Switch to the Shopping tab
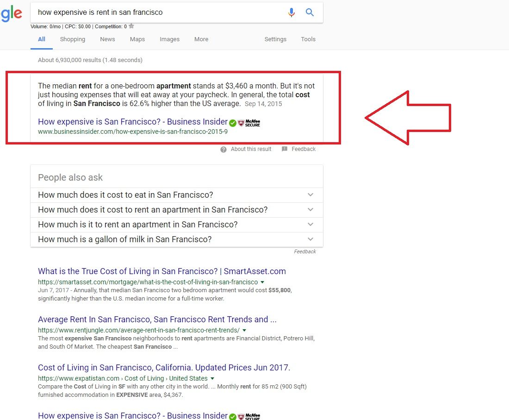This screenshot has height=420, width=509. tap(73, 39)
